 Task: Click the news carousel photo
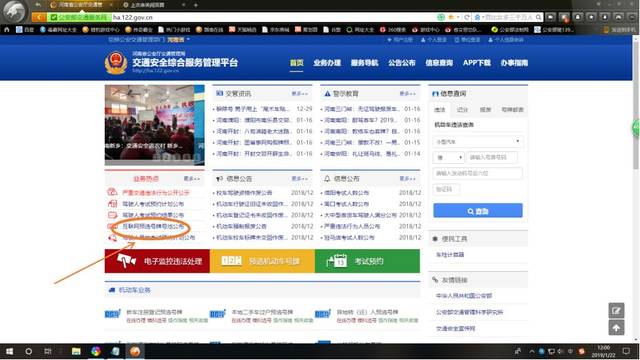pyautogui.click(x=155, y=125)
